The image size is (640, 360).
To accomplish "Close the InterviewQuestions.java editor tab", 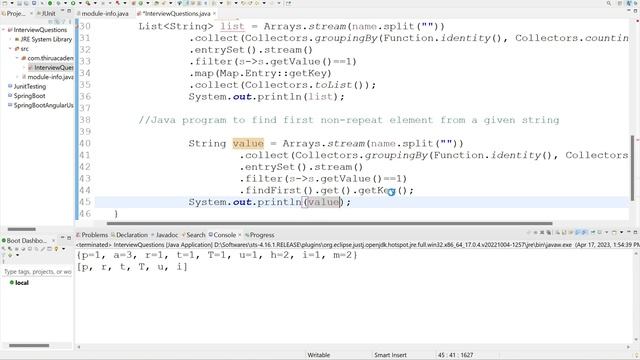I will coord(214,13).
